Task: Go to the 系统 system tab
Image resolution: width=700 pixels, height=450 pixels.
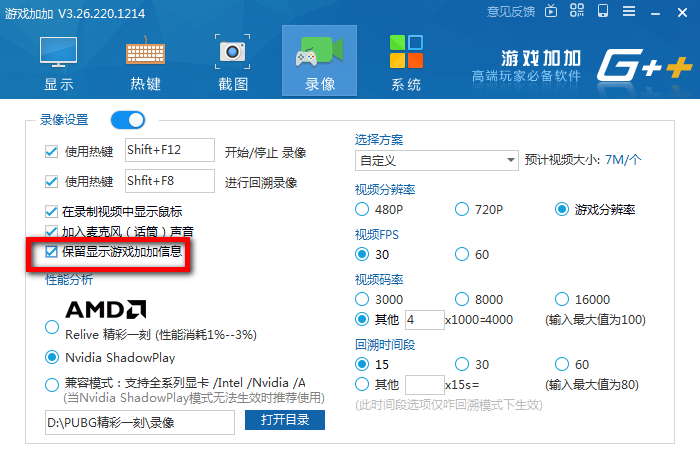Action: (x=406, y=62)
